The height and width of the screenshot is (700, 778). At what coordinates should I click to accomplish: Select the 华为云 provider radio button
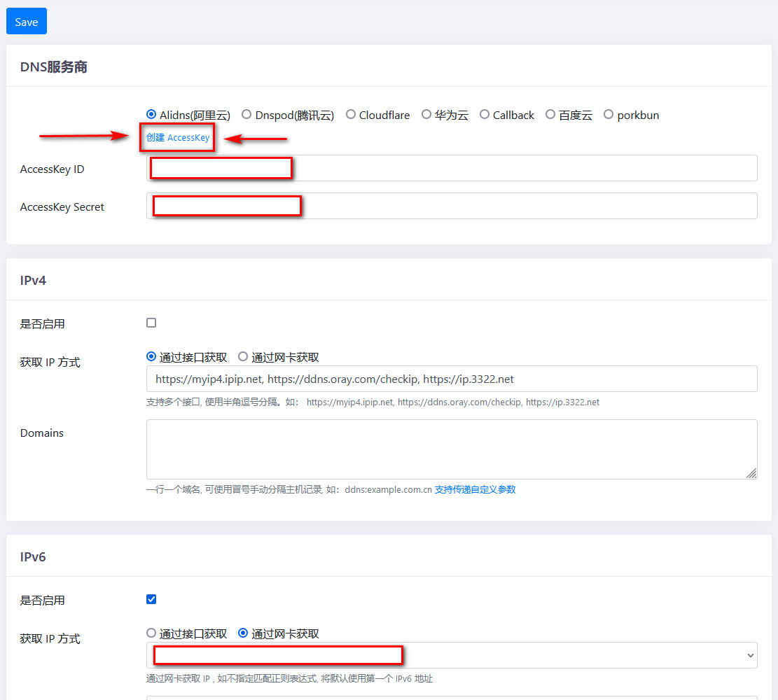tap(426, 114)
